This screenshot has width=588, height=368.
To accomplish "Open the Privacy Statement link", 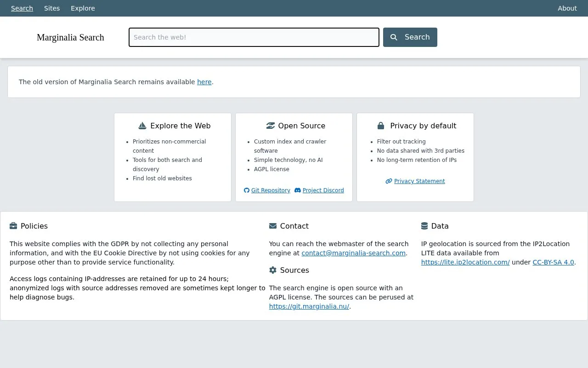I will 419,181.
